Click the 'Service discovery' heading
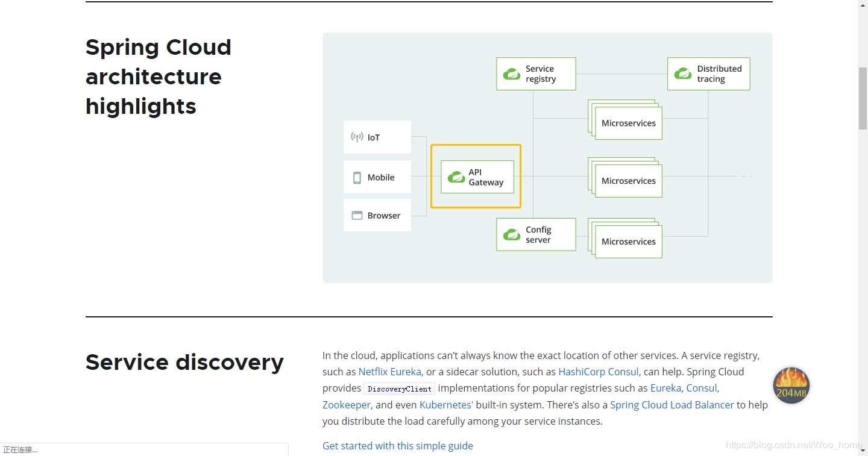This screenshot has width=868, height=456. (184, 362)
